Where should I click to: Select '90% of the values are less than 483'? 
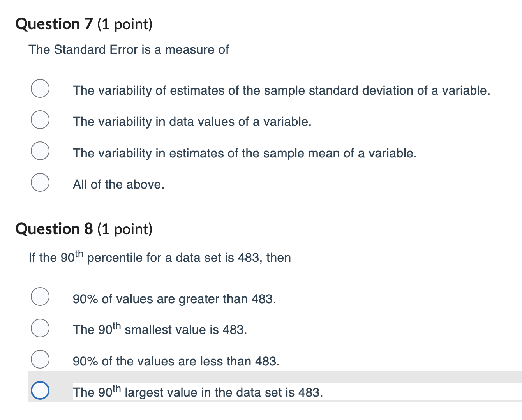coord(40,359)
